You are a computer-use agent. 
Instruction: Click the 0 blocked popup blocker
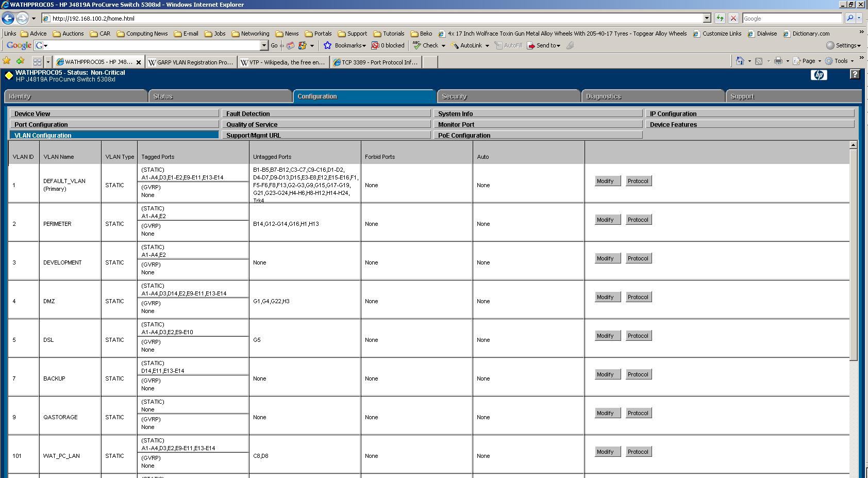[388, 45]
